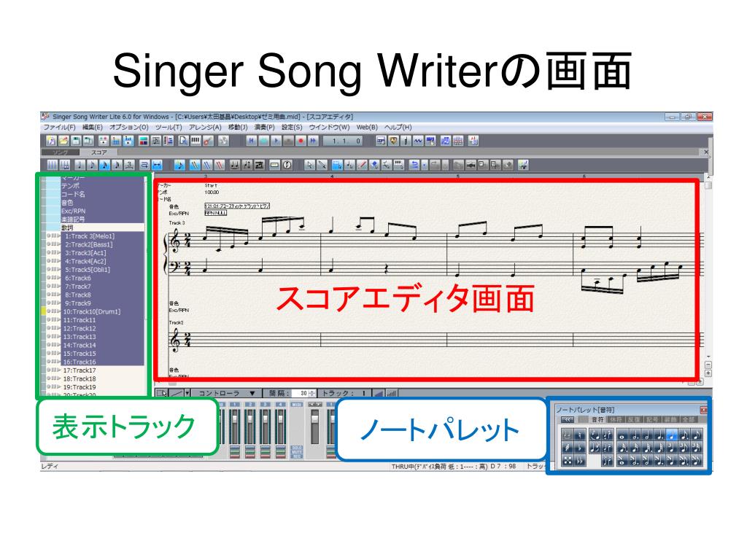Click the colored blocks view icon
The height and width of the screenshot is (560, 747).
tap(144, 141)
